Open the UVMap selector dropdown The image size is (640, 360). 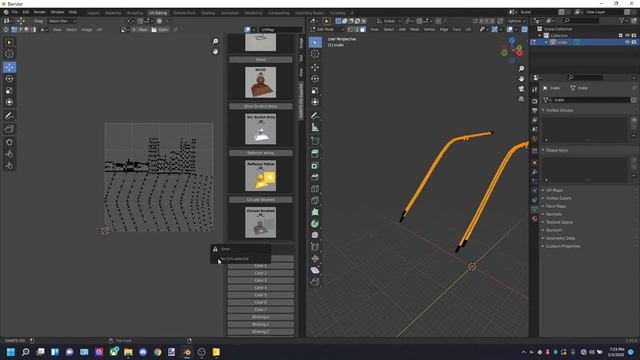pos(281,29)
